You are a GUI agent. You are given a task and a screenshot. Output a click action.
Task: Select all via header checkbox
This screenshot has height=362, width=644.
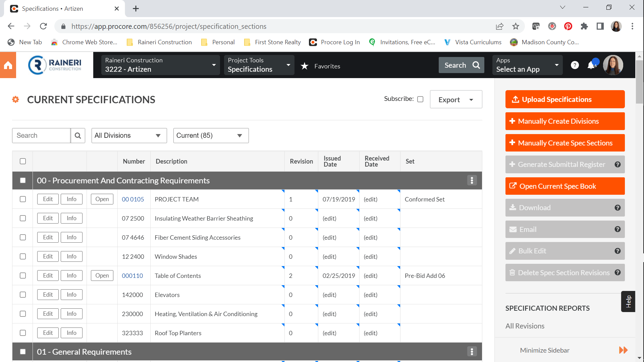tap(23, 161)
